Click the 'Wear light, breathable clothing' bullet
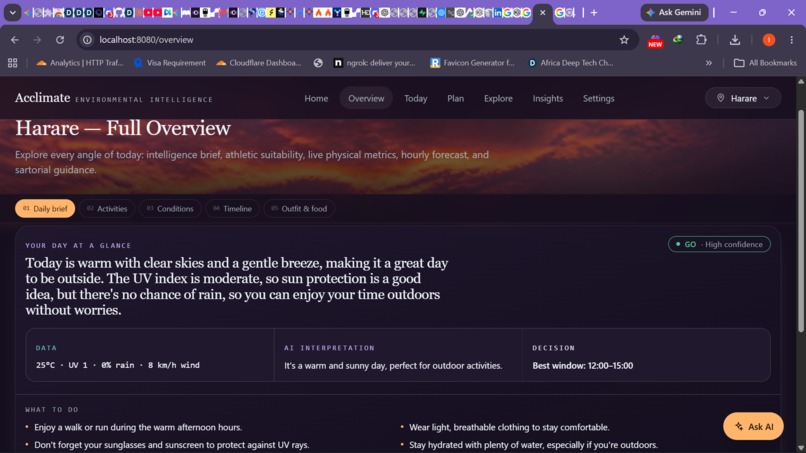Image resolution: width=806 pixels, height=453 pixels. tap(509, 427)
